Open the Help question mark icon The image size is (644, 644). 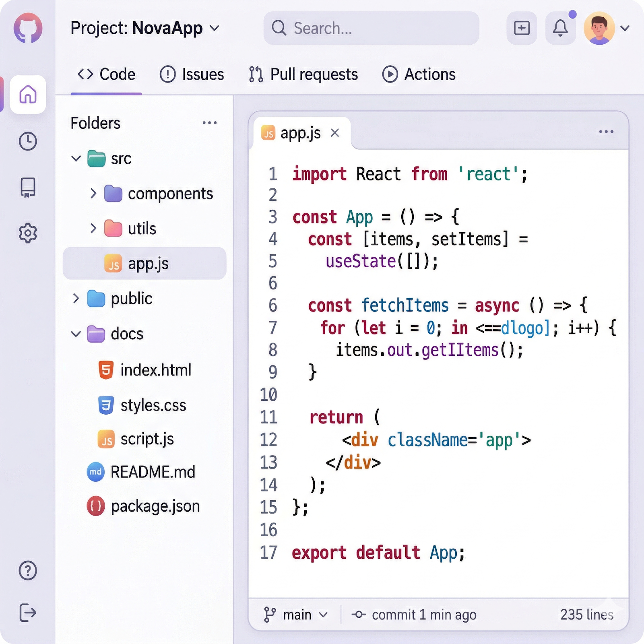click(x=28, y=570)
